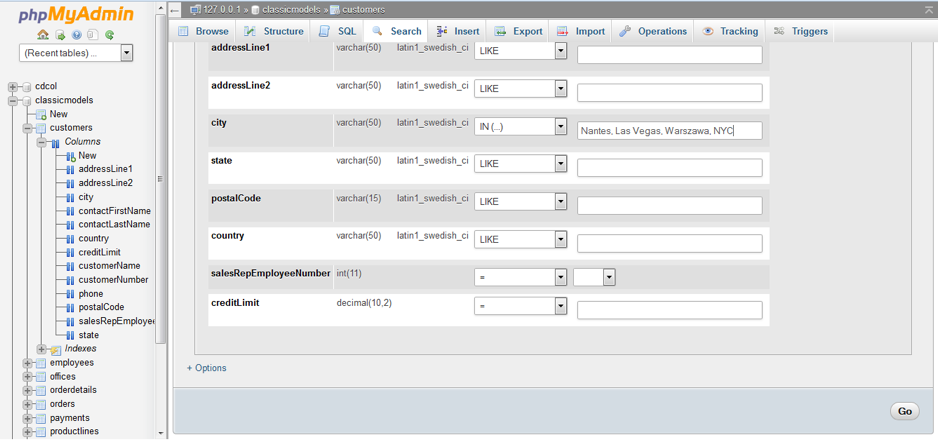Switch to the Structure tab
This screenshot has height=440, width=938.
click(x=275, y=31)
